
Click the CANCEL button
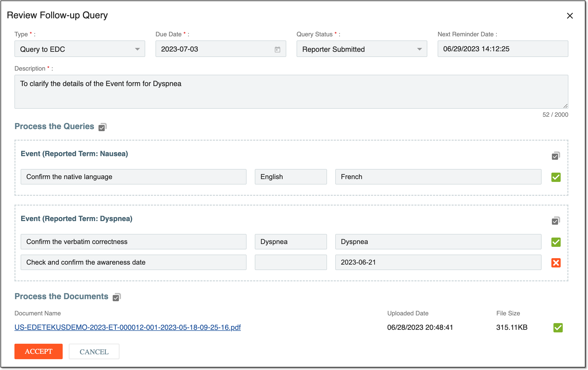[94, 351]
